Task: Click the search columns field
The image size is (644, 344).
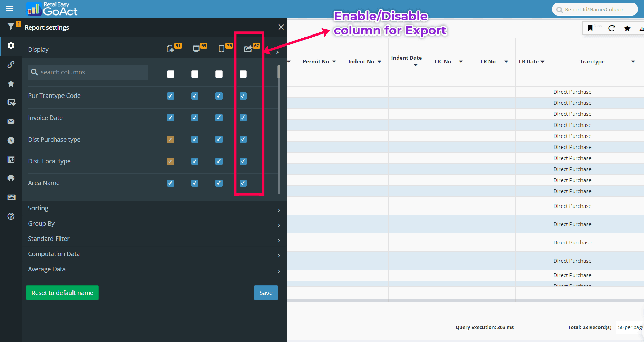Action: [88, 72]
